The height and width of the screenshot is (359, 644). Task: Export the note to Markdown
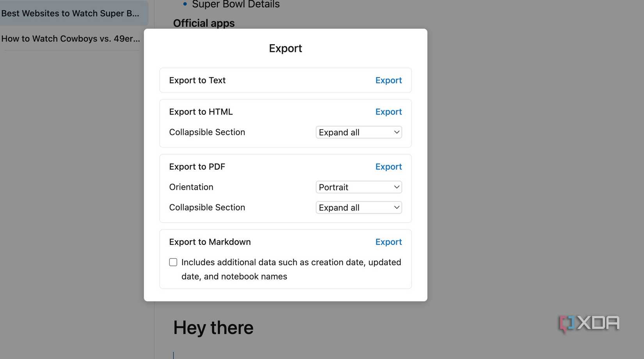(388, 242)
